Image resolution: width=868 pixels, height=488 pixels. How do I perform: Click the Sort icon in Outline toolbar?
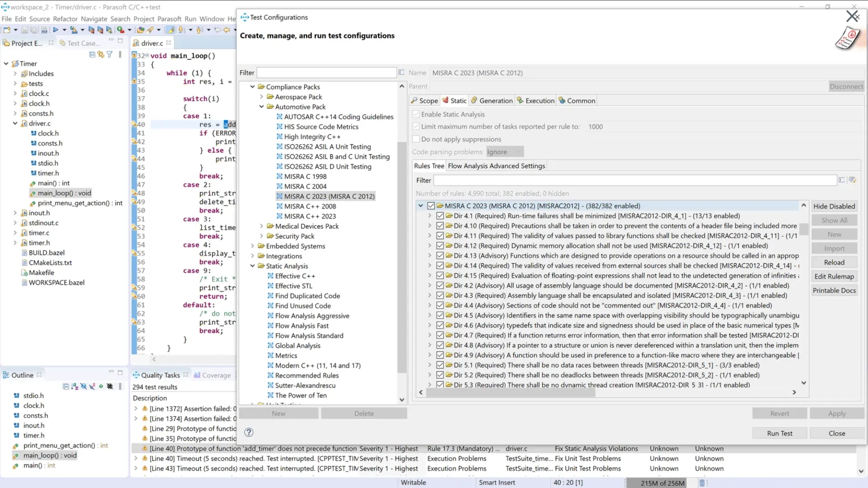pyautogui.click(x=75, y=386)
